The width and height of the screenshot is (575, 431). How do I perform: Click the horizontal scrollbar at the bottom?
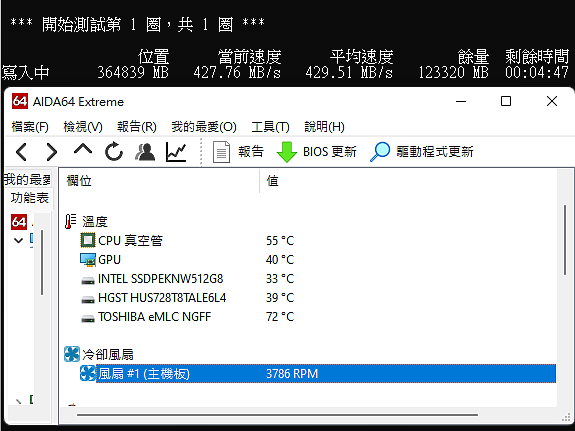[277, 415]
